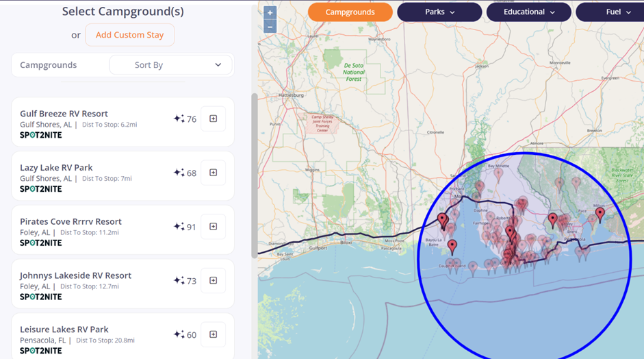The width and height of the screenshot is (644, 359).
Task: Click the Hattiesburg map label
Action: click(291, 95)
